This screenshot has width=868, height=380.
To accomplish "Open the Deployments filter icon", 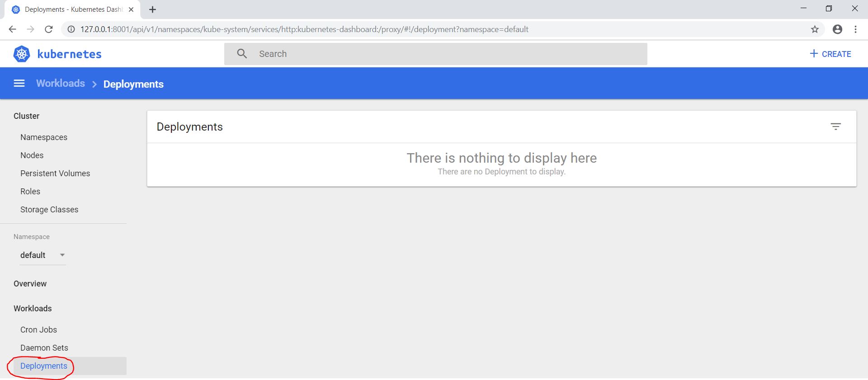I will click(835, 127).
